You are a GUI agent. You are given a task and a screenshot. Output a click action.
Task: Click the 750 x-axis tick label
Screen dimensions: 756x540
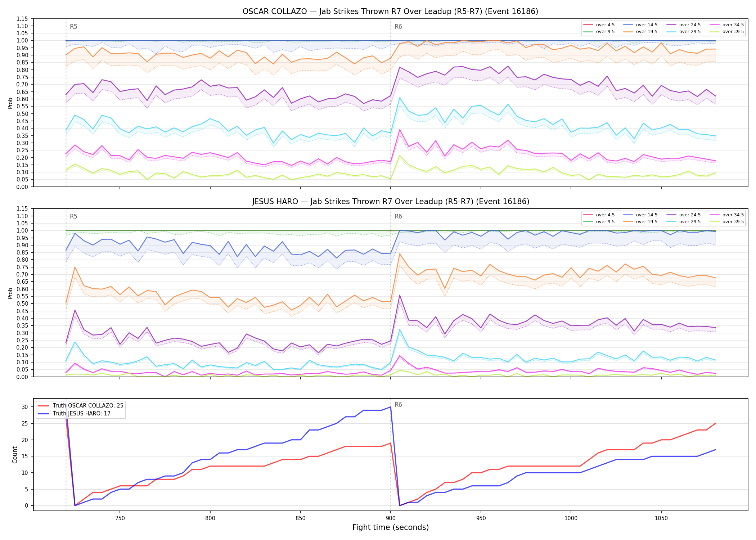click(x=120, y=518)
